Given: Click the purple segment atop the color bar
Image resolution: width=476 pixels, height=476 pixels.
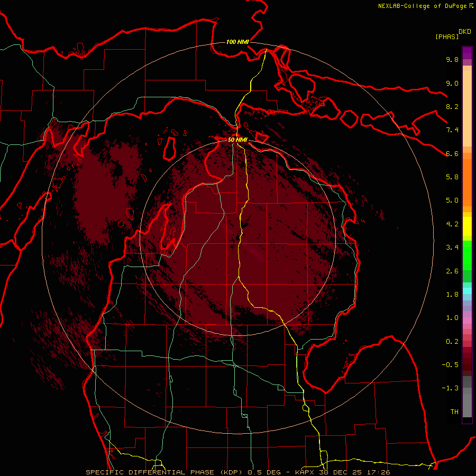Looking at the screenshot, I should coord(467,53).
